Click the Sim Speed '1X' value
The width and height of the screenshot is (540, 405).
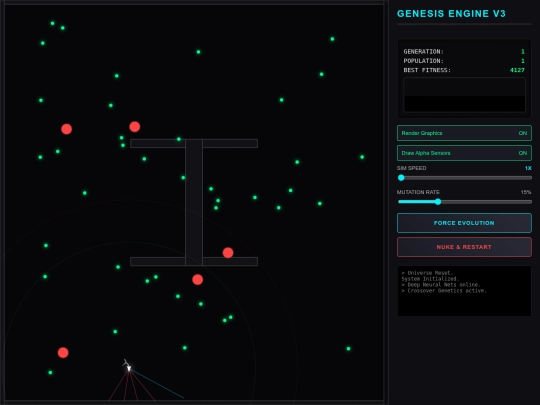[x=528, y=168]
